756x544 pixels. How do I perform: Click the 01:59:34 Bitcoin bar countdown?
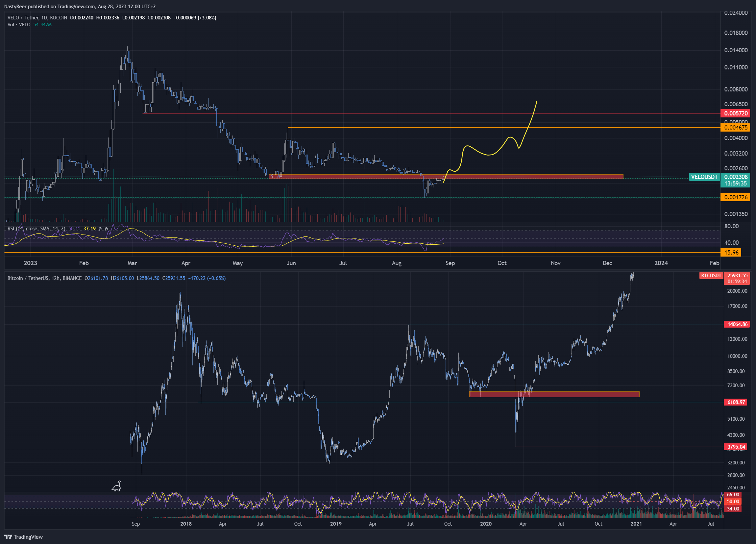coord(737,282)
